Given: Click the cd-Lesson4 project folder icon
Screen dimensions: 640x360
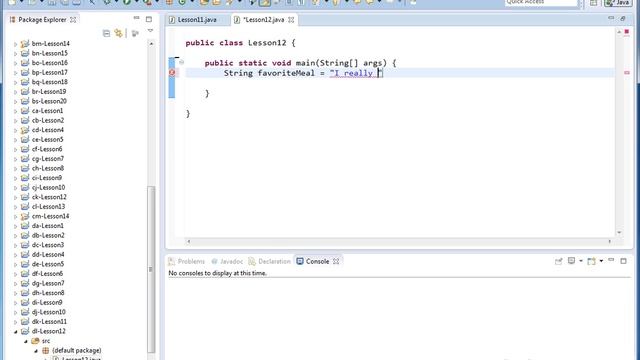Looking at the screenshot, I should 25,130.
